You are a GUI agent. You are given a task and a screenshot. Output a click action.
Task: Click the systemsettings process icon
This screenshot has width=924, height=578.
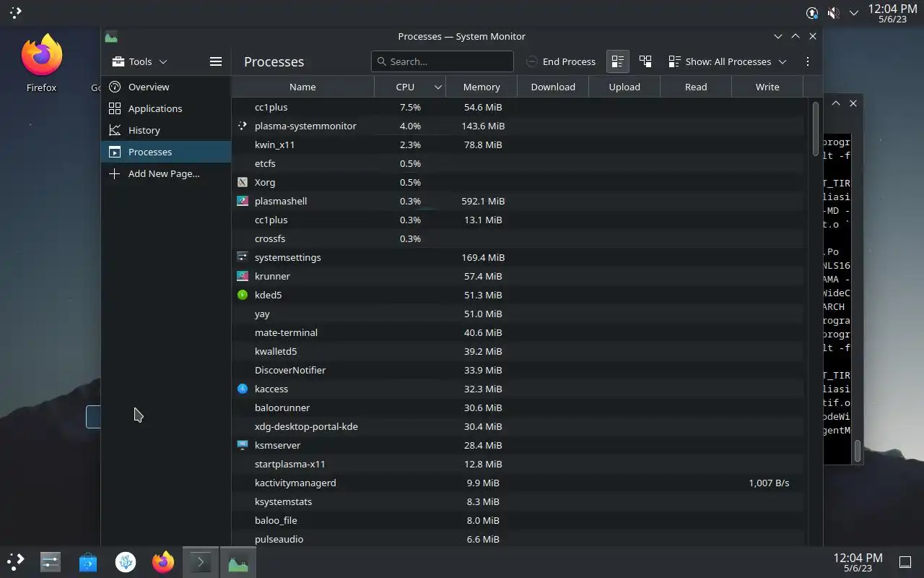[243, 257]
